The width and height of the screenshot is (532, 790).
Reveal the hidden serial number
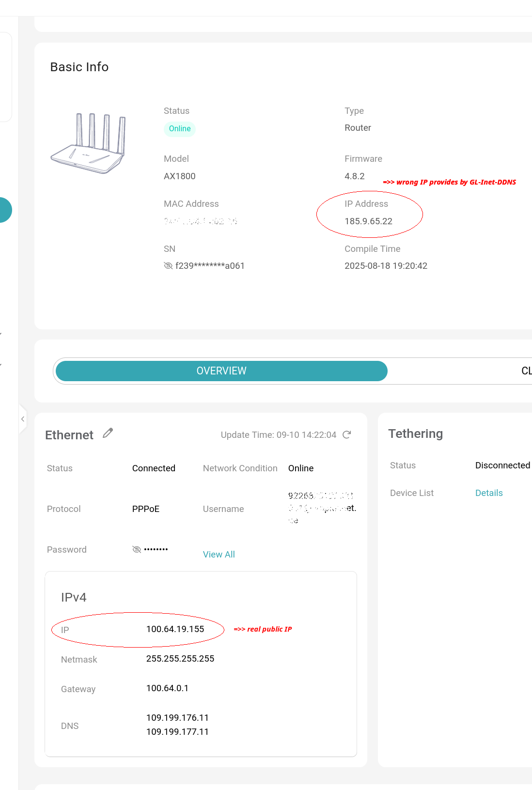[x=168, y=266]
